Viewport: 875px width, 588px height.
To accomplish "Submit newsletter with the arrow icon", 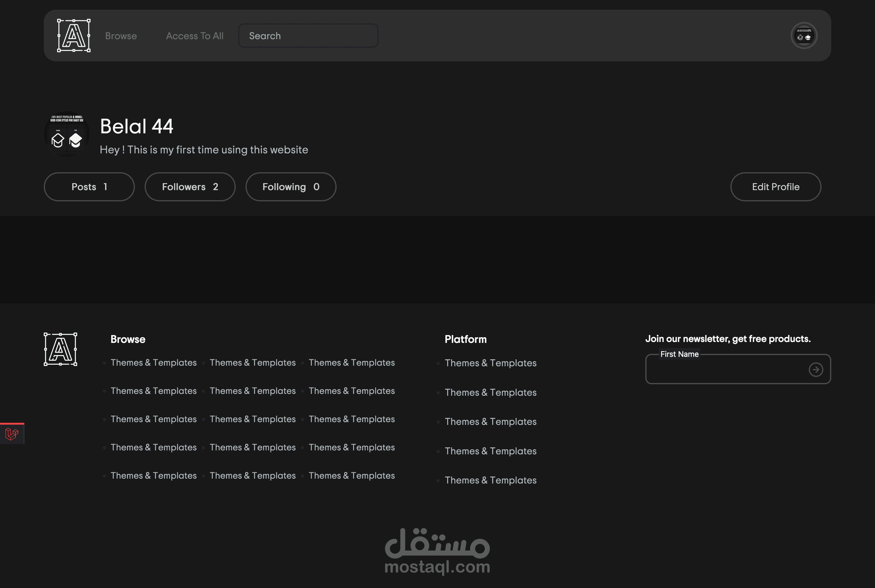I will point(816,369).
